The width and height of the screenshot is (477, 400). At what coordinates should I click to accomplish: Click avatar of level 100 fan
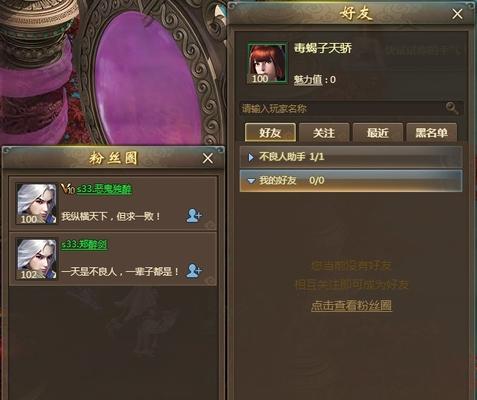tap(37, 203)
